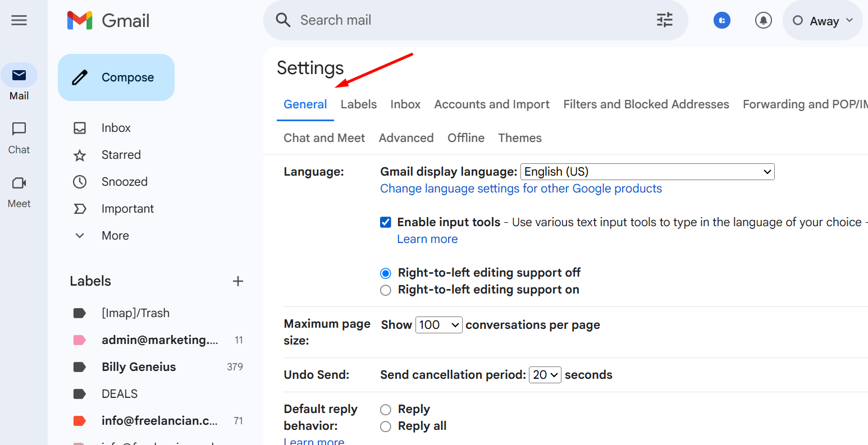This screenshot has width=868, height=445.
Task: Expand the More section in the sidebar
Action: (79, 236)
